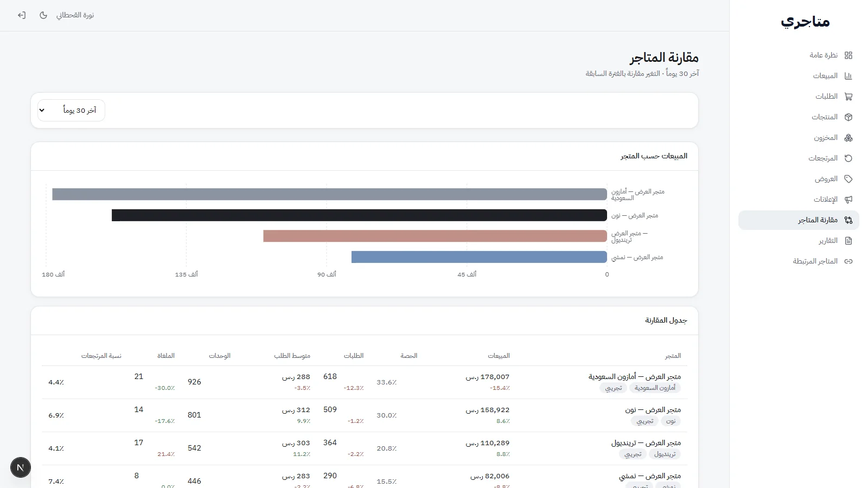Click the مقارنة المتاجر compare icon
The width and height of the screenshot is (868, 488).
(848, 220)
